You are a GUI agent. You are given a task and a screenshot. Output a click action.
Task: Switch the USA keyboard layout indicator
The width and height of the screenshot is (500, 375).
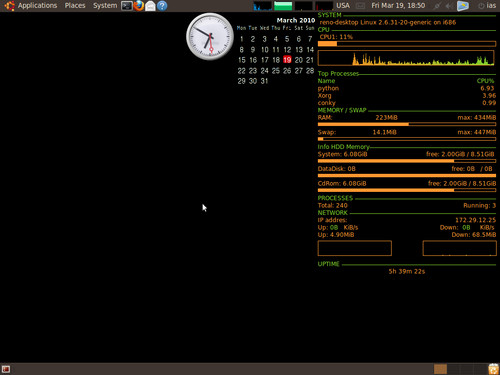[343, 6]
